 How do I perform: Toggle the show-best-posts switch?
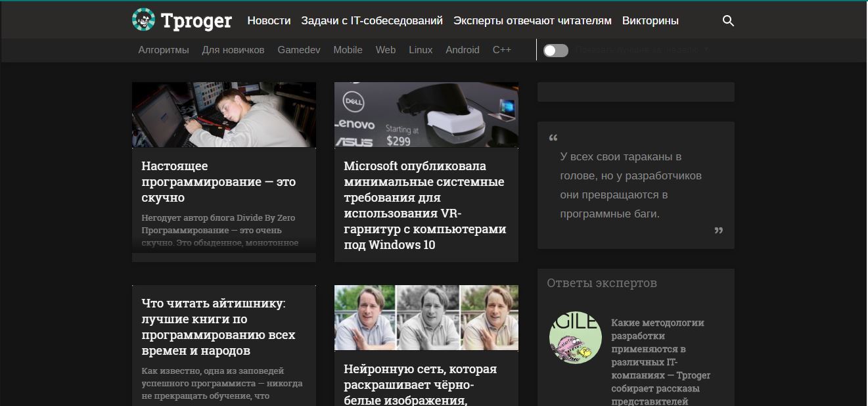pyautogui.click(x=556, y=51)
